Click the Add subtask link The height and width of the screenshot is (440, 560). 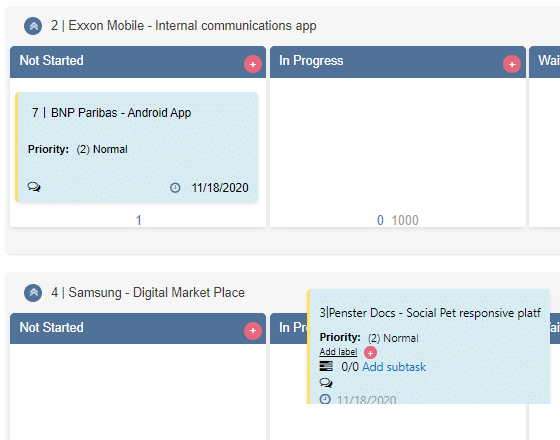(394, 367)
